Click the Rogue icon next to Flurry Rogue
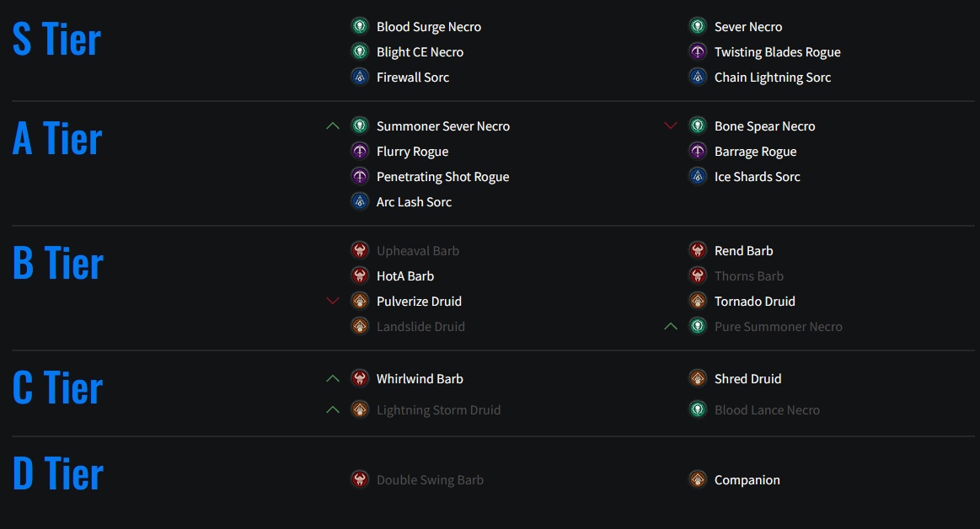This screenshot has width=980, height=529. coord(359,151)
